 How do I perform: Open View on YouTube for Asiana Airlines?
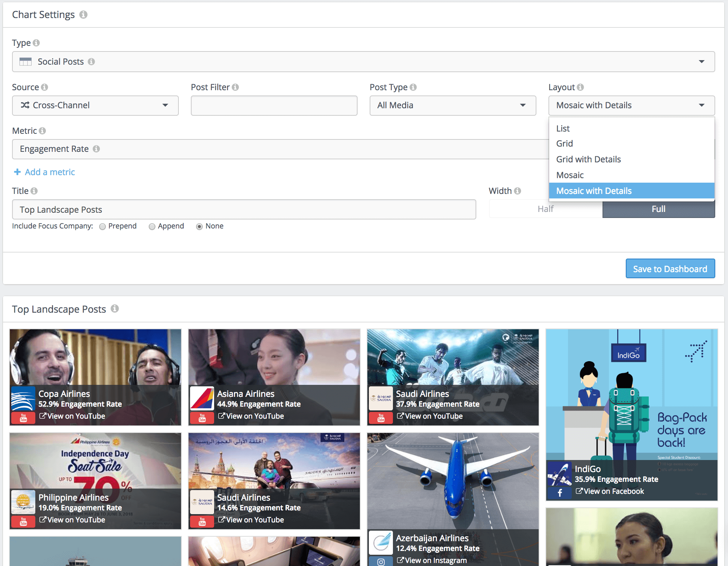(x=251, y=416)
